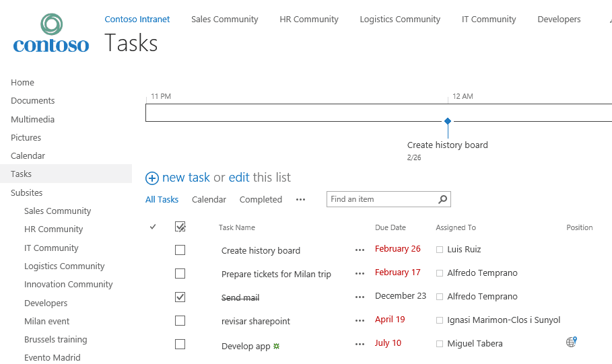Switch to the Calendar view tab
The width and height of the screenshot is (612, 364).
209,199
